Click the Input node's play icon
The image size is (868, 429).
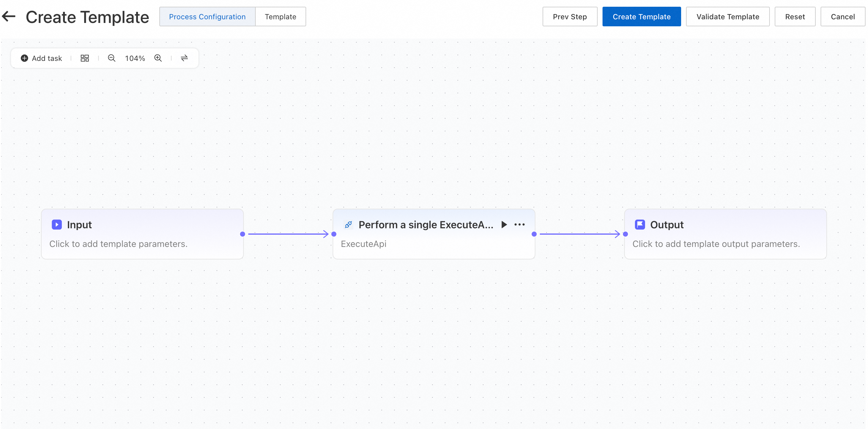pyautogui.click(x=57, y=224)
